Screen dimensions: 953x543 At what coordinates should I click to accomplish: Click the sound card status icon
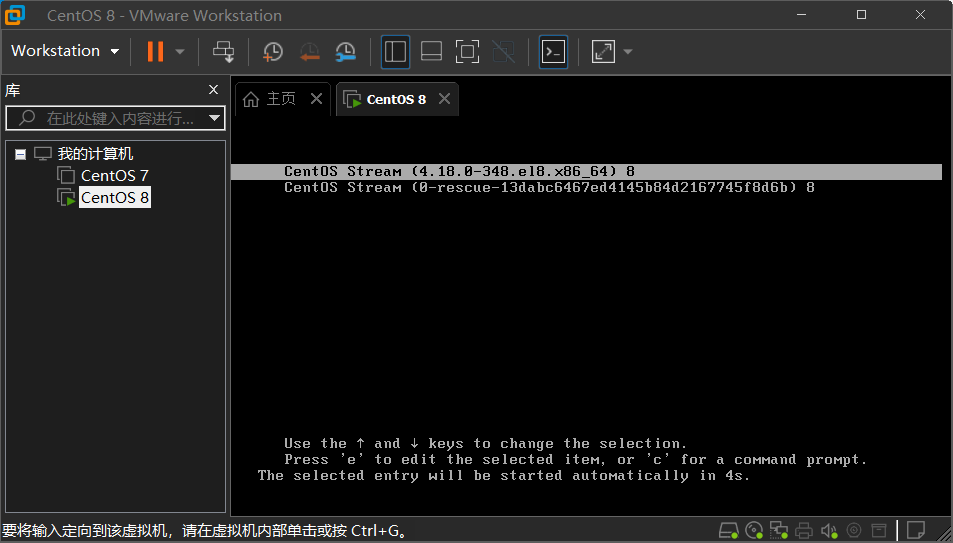[829, 530]
